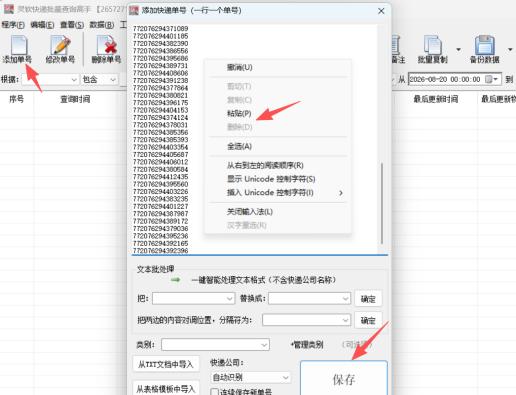This screenshot has height=395, width=516.
Task: Open the 查看(S) menu in main window
Action: [x=72, y=25]
